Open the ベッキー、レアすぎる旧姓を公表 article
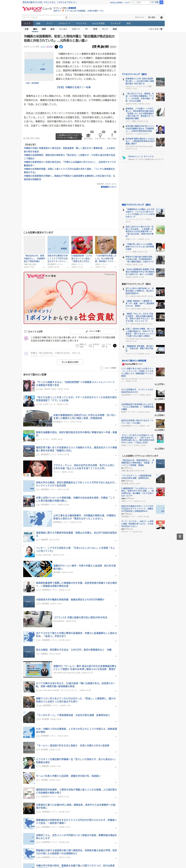 click(76, 549)
